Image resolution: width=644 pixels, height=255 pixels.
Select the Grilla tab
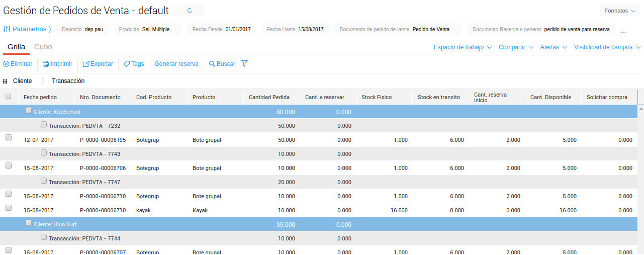pos(16,47)
